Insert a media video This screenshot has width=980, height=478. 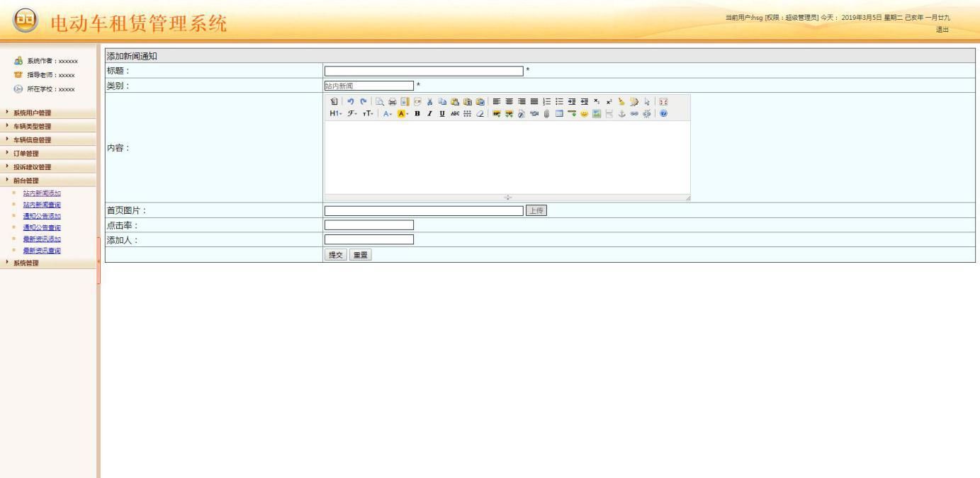pyautogui.click(x=534, y=113)
